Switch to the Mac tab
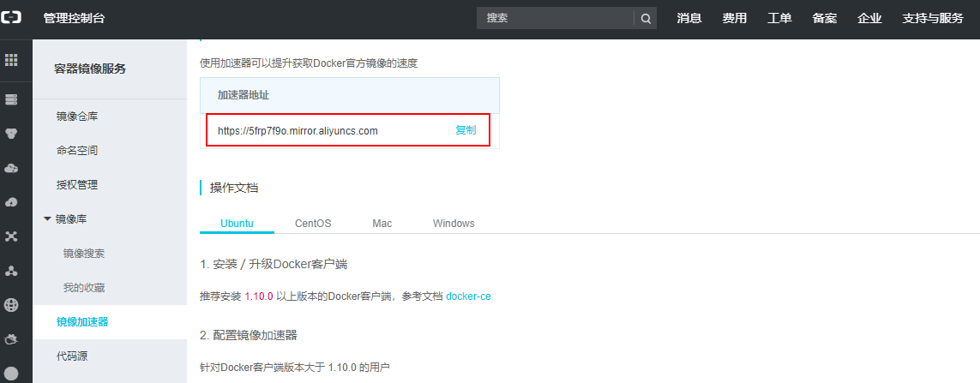 (x=382, y=223)
